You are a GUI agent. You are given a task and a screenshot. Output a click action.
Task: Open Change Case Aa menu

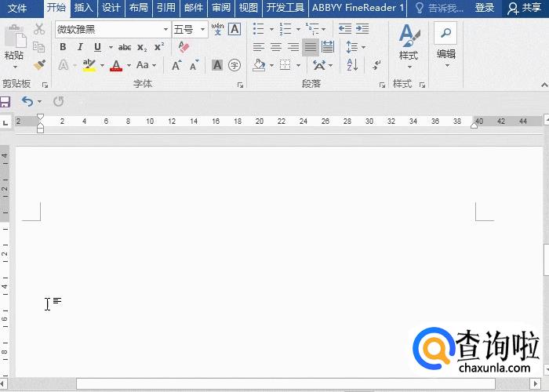pos(146,65)
